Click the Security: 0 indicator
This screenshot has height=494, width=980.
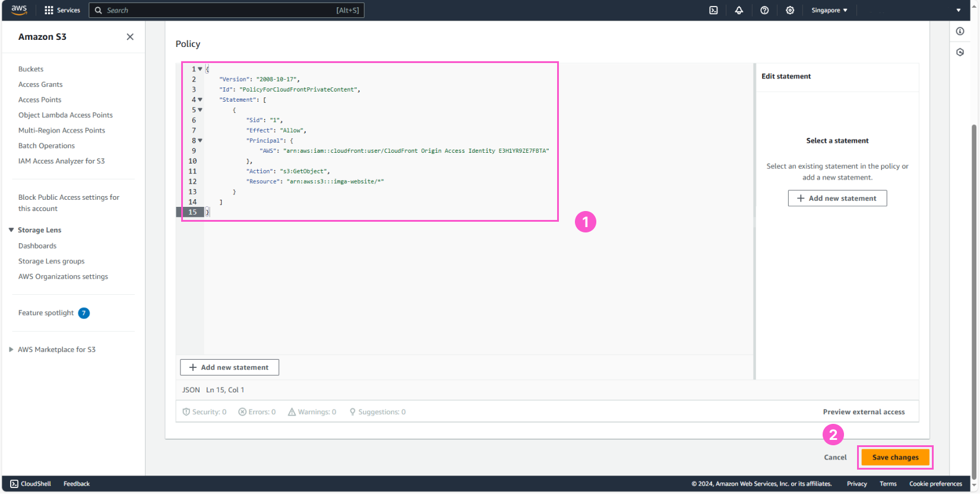coord(204,412)
